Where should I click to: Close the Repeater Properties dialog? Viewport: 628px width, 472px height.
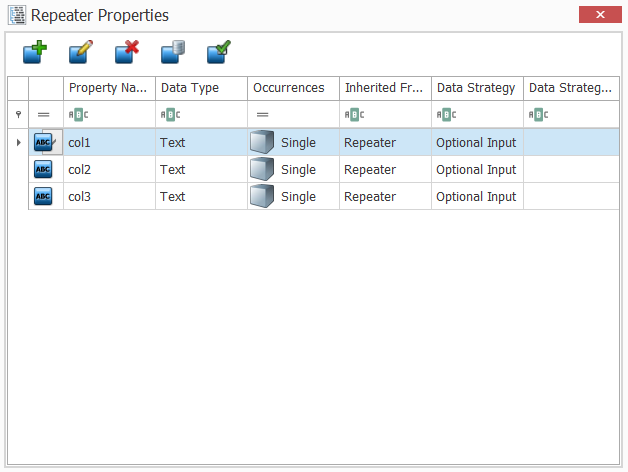600,14
